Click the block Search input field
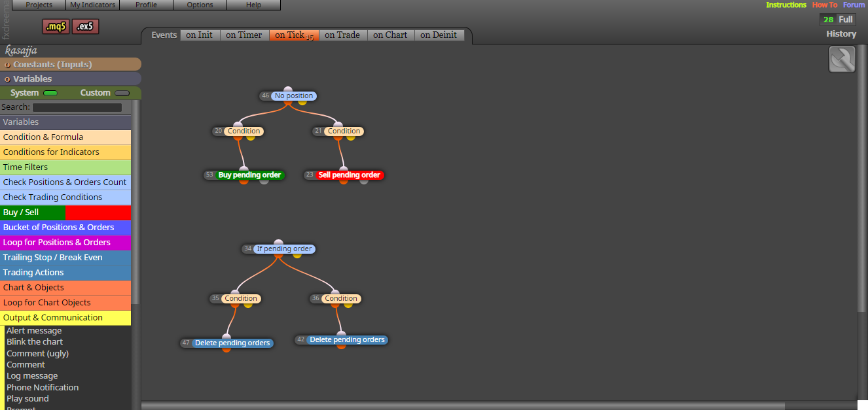The image size is (868, 410). click(77, 107)
